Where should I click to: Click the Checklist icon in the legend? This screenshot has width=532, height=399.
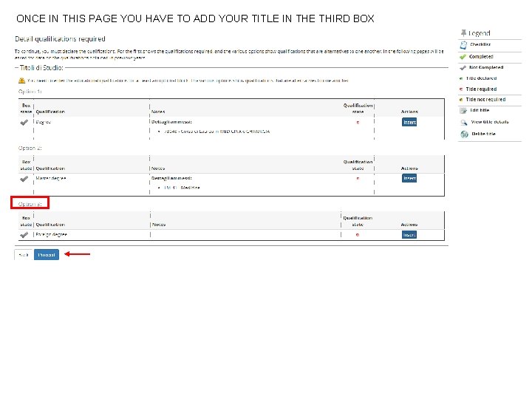463,45
